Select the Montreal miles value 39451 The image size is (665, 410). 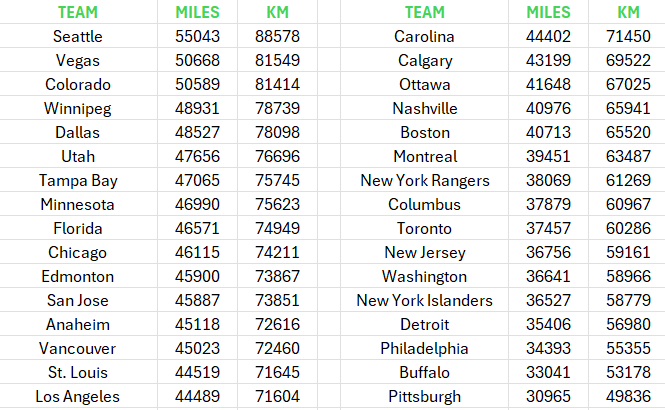(x=548, y=156)
